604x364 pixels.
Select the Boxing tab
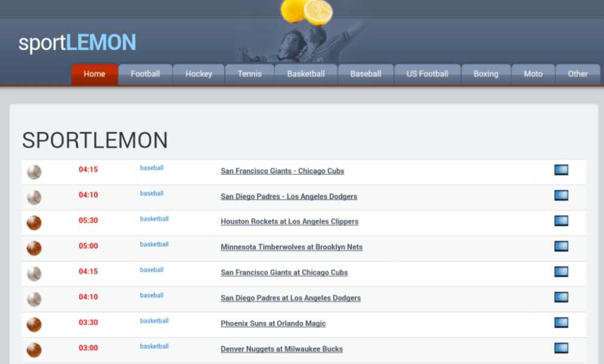pos(486,74)
